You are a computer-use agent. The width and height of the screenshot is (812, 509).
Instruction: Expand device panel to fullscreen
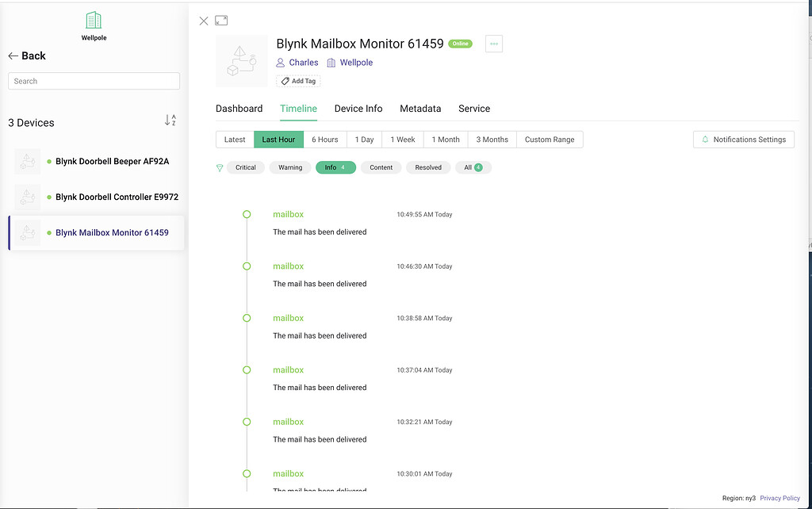(x=221, y=20)
